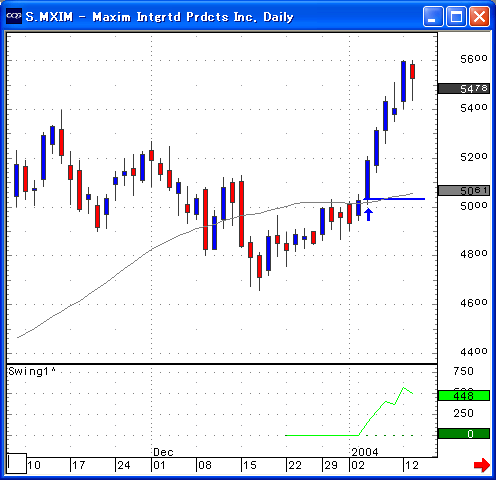This screenshot has height=480, width=496.
Task: Click date label 08 on time axis
Action: (x=205, y=465)
